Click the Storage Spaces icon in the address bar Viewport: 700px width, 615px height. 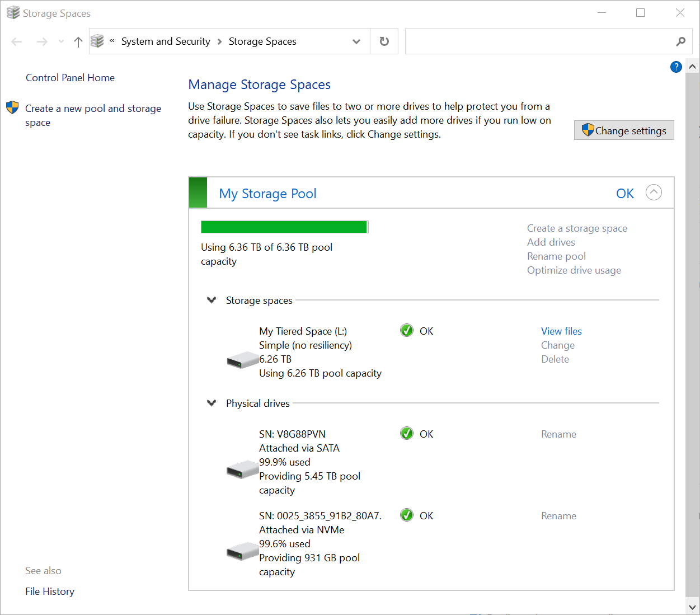point(96,41)
